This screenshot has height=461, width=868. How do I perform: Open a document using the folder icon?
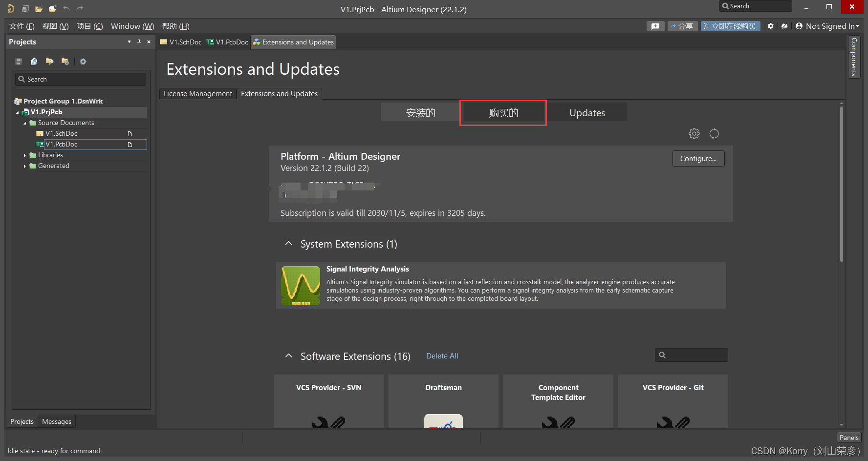click(x=39, y=9)
